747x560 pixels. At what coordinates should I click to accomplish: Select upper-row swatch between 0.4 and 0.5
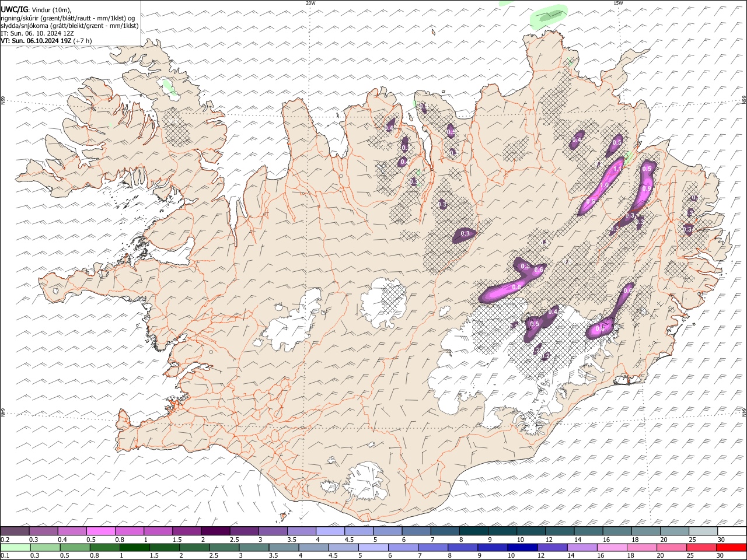72,531
